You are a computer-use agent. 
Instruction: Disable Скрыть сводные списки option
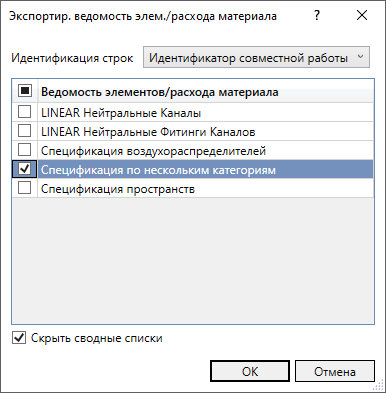pos(19,338)
